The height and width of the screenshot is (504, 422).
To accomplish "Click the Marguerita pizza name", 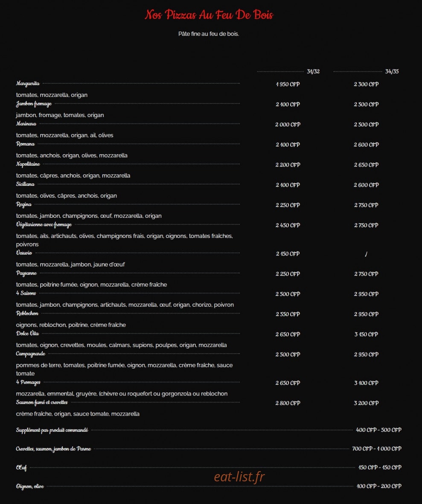I will click(28, 84).
